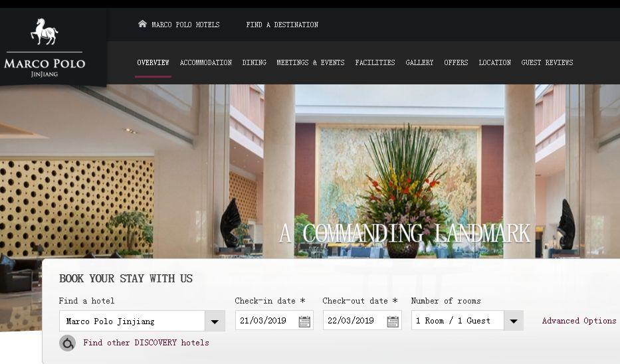Switch to the Accommodation tab

[205, 62]
